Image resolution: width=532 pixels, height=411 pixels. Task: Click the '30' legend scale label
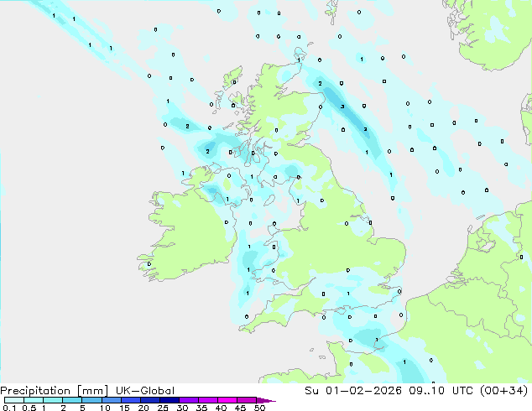coord(182,408)
